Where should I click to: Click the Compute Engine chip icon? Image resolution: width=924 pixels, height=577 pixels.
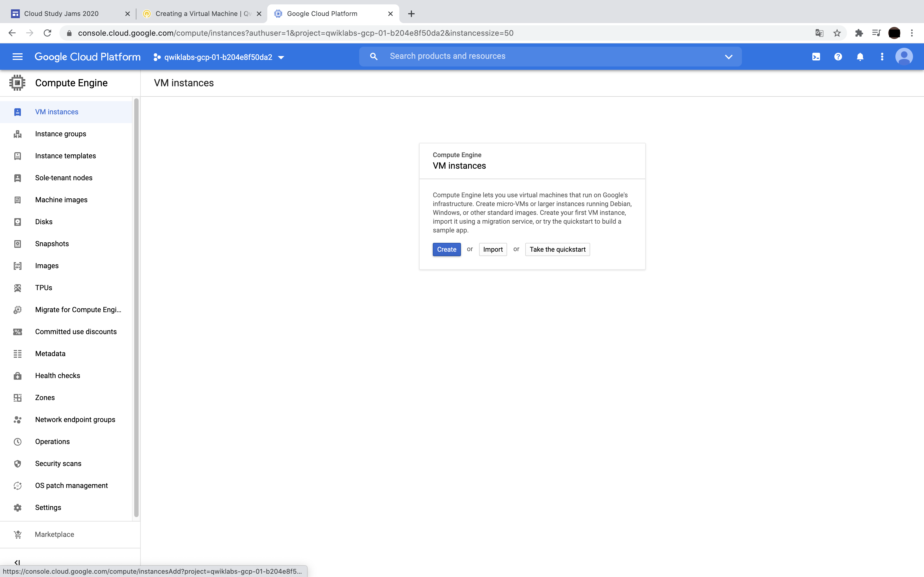17,83
